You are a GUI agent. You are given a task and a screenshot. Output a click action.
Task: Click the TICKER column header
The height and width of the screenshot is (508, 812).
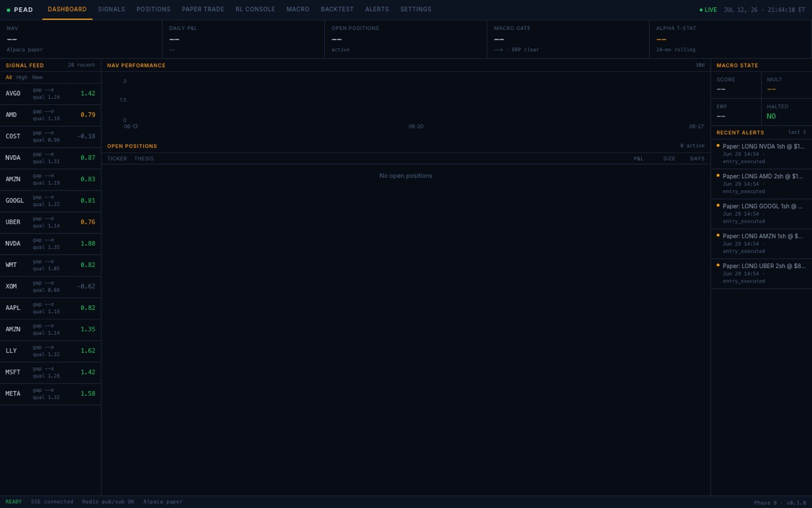pos(117,159)
